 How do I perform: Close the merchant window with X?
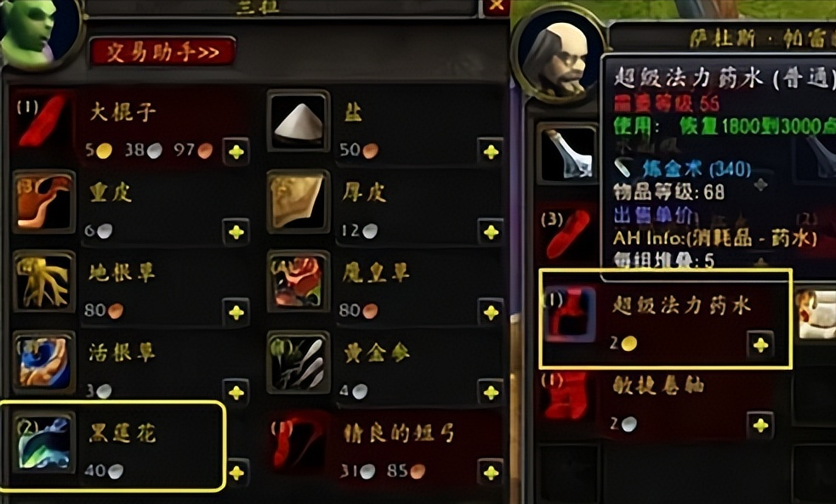(x=496, y=5)
